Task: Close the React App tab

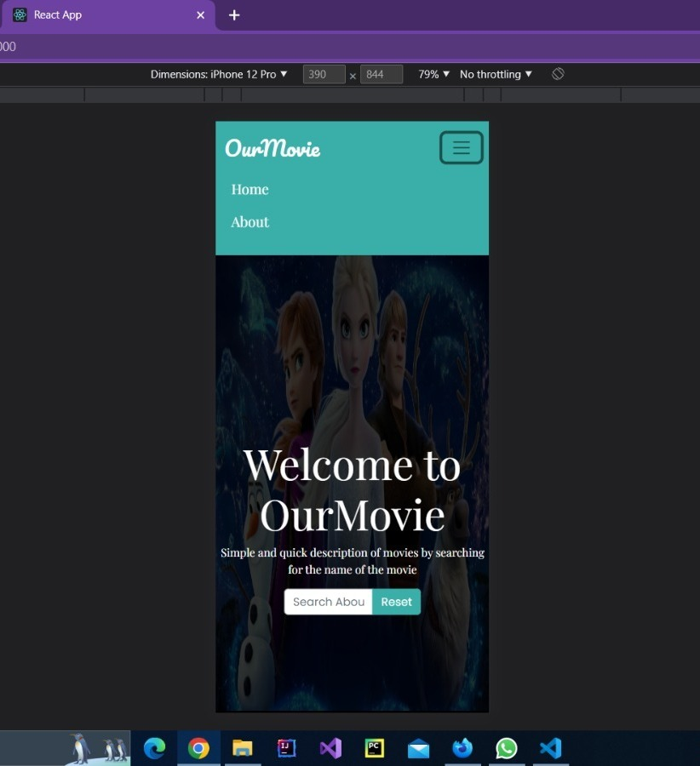Action: point(200,15)
